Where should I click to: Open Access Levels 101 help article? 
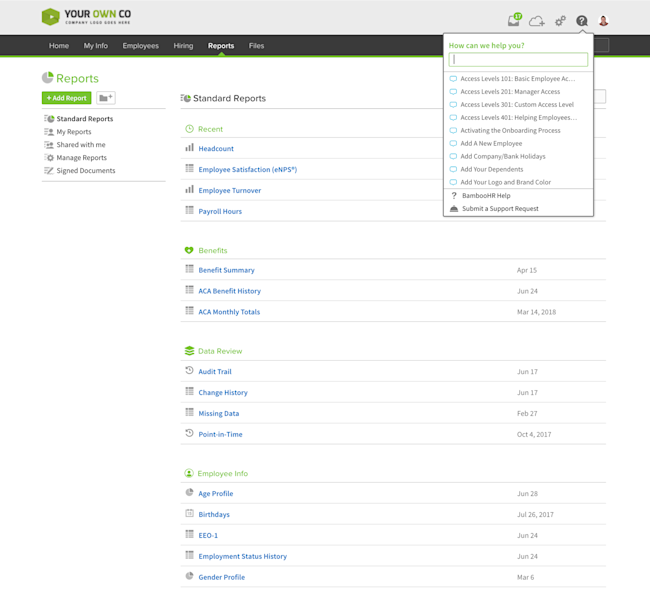pyautogui.click(x=518, y=79)
